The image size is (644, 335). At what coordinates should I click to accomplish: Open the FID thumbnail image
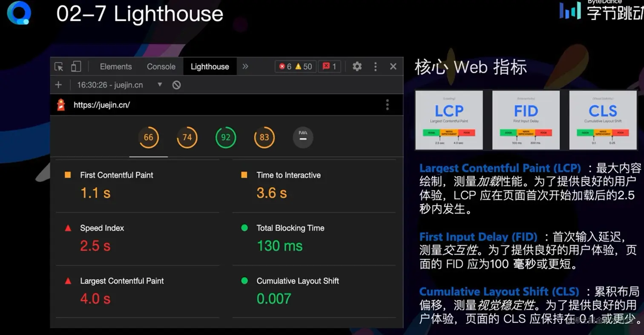526,120
